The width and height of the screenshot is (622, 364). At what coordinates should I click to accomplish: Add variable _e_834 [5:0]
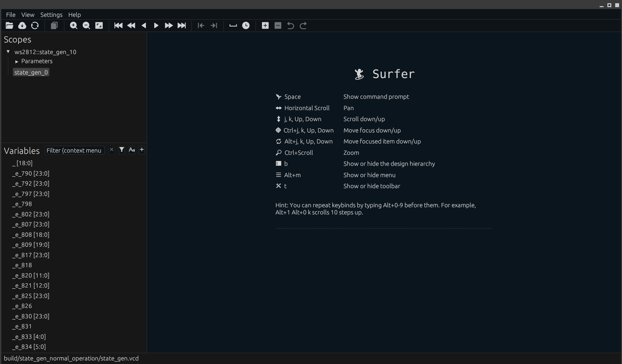pos(29,347)
